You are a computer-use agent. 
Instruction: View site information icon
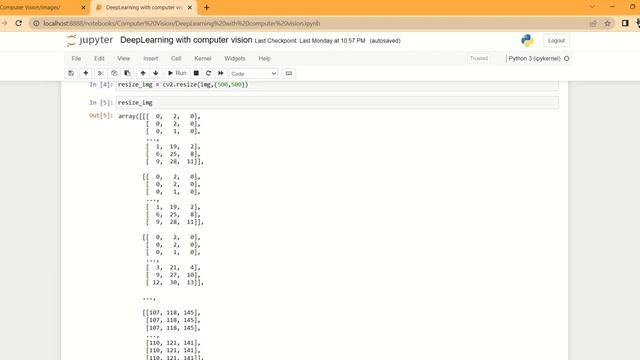36,23
